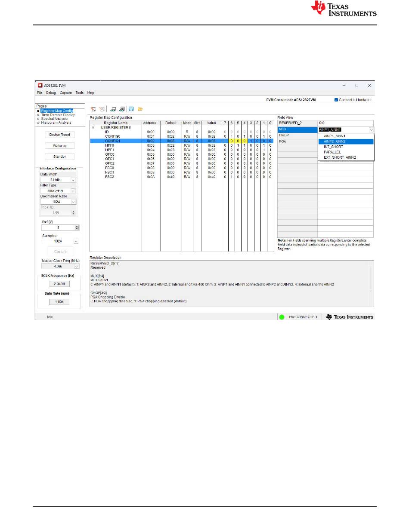This screenshot has height=532, width=409.
Task: Open the Filter Type dropdown showing SINC+FIR
Action: point(58,191)
